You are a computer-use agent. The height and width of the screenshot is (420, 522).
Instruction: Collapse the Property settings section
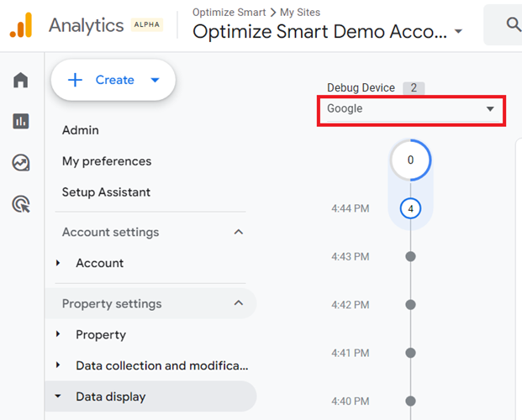click(x=239, y=303)
